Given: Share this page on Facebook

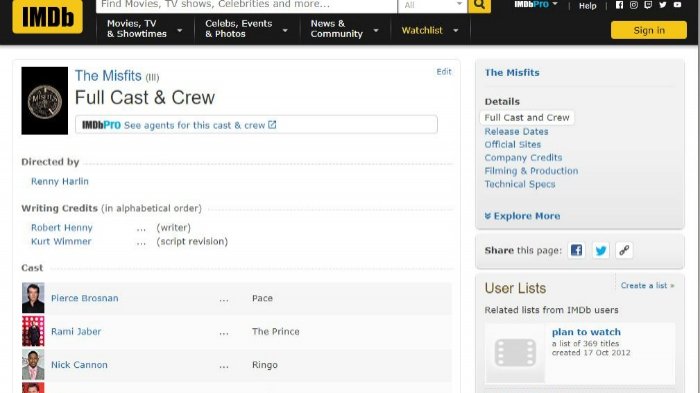Looking at the screenshot, I should pos(576,250).
